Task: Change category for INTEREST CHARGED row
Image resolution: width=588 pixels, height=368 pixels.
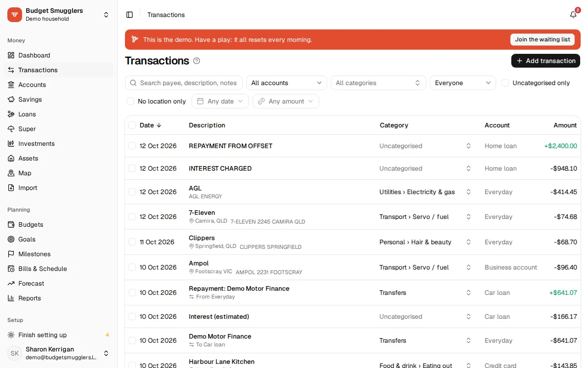Action: tap(425, 168)
